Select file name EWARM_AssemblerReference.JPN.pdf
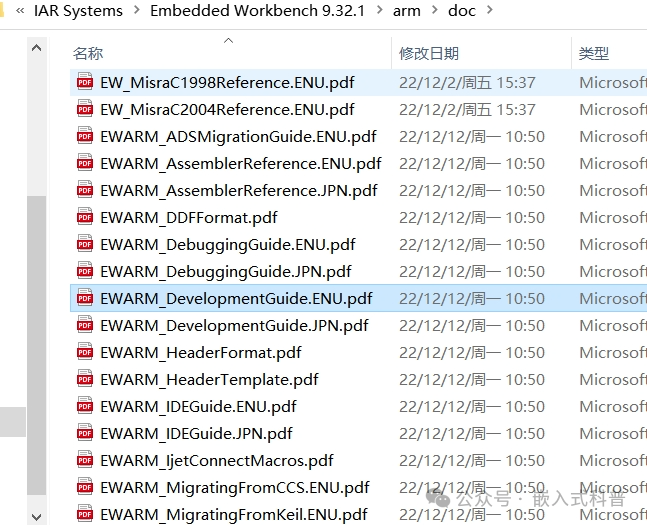 coord(238,191)
